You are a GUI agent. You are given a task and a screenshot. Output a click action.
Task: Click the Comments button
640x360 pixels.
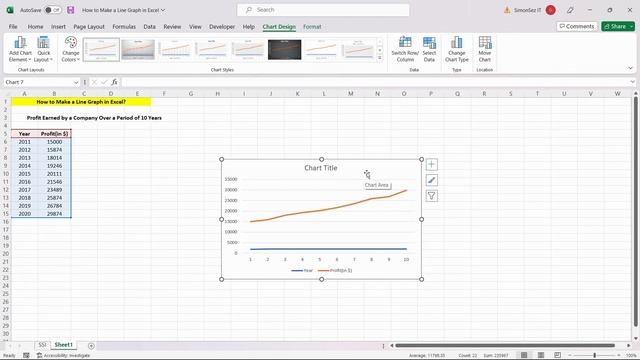point(577,26)
